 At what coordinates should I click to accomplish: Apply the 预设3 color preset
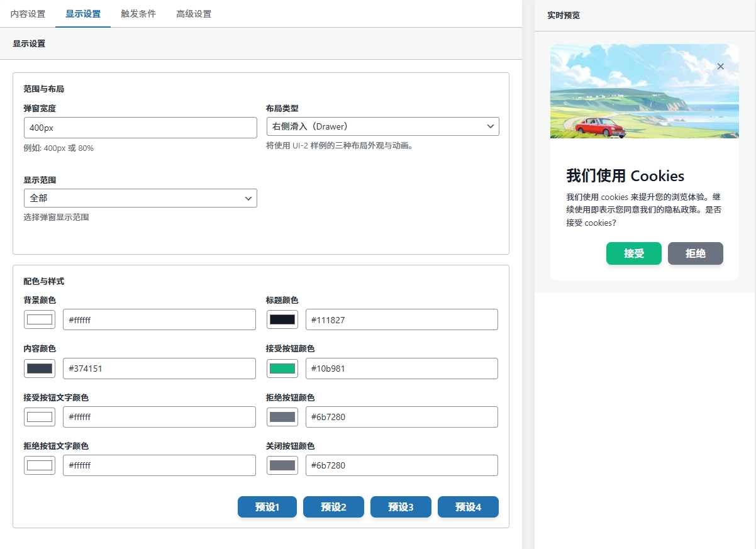click(x=401, y=507)
